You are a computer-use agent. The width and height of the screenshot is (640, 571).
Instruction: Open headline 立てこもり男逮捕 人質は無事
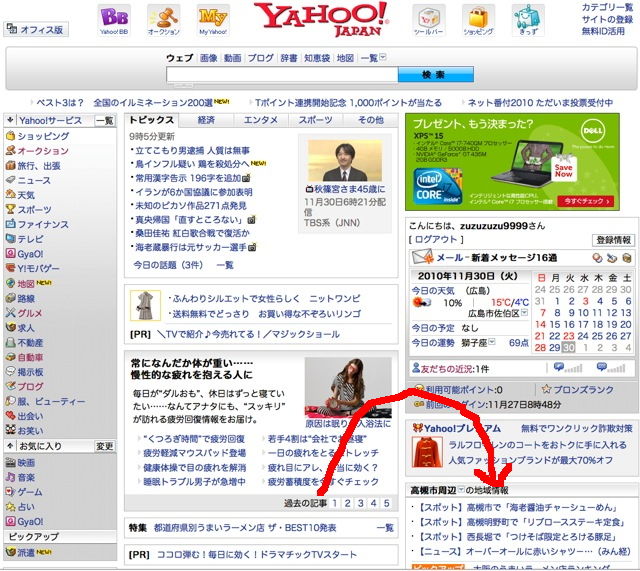pyautogui.click(x=193, y=151)
